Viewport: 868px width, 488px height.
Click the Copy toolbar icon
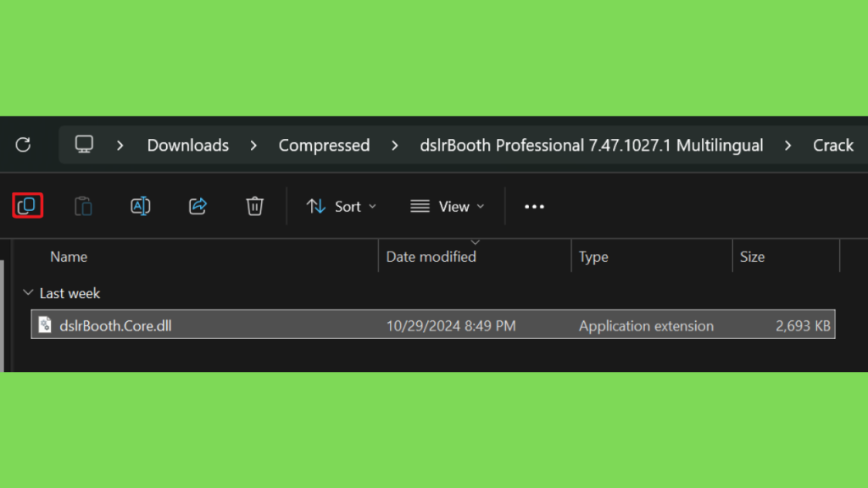pyautogui.click(x=27, y=206)
